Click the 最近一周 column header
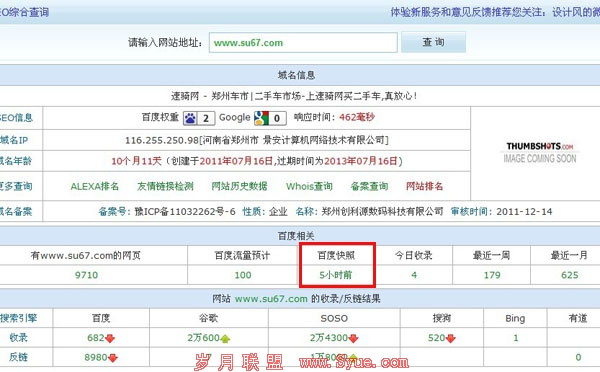This screenshot has height=372, width=600. (x=492, y=255)
